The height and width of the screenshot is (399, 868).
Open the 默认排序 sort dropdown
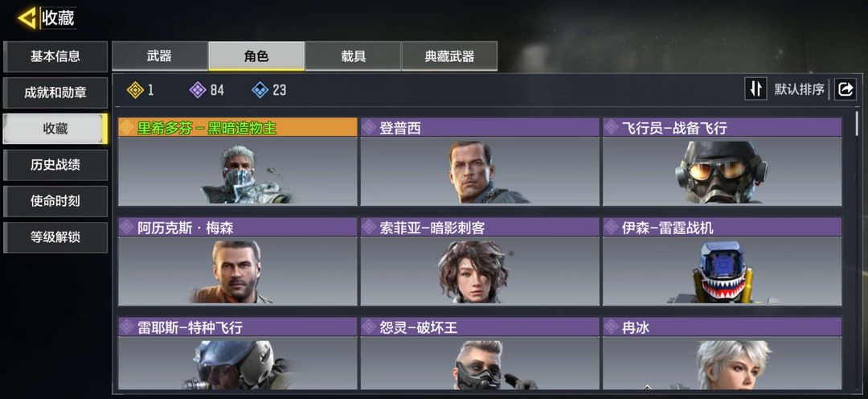(799, 89)
